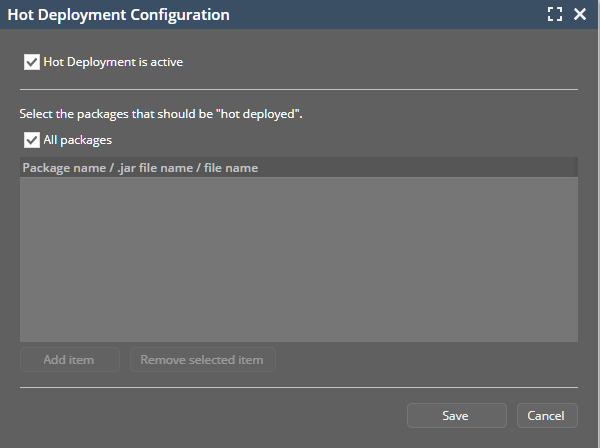Close the dialog with the X icon
Image resolution: width=600 pixels, height=448 pixels.
580,15
